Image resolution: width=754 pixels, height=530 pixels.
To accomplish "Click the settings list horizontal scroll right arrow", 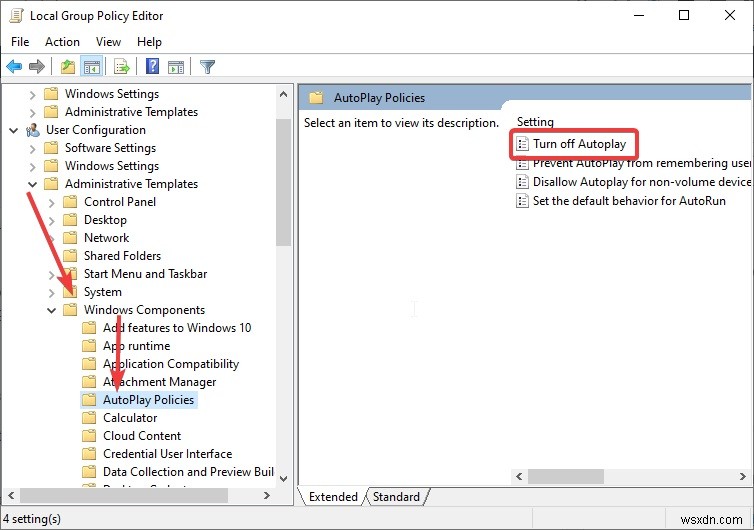I will (x=742, y=477).
